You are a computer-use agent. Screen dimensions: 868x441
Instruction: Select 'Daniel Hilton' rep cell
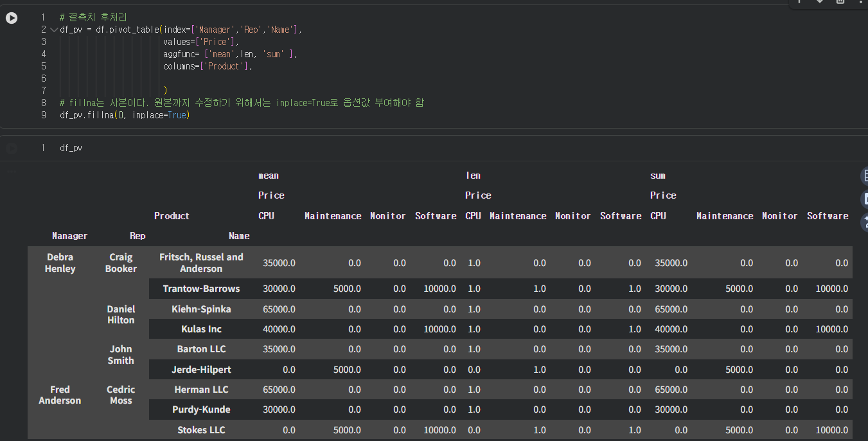[121, 314]
